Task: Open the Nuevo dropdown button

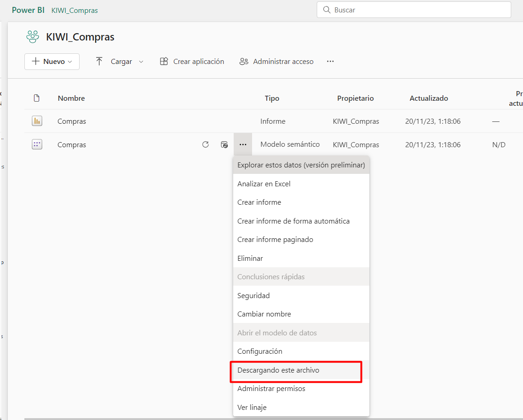Action: click(x=52, y=61)
